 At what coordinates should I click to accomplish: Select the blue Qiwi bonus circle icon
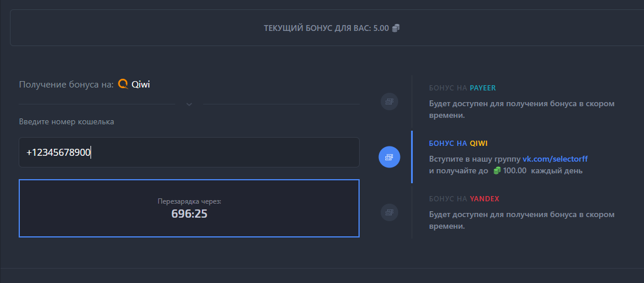pyautogui.click(x=389, y=156)
